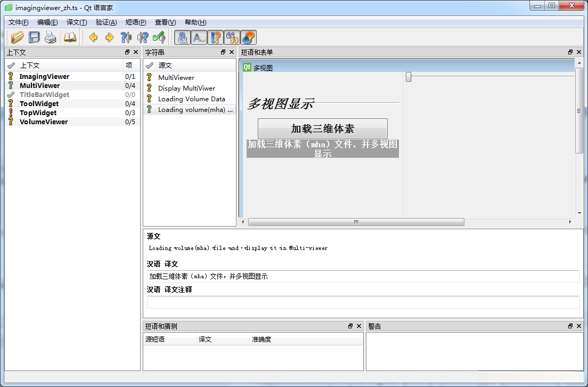
Task: Print using the printer toolbar icon
Action: [x=50, y=37]
